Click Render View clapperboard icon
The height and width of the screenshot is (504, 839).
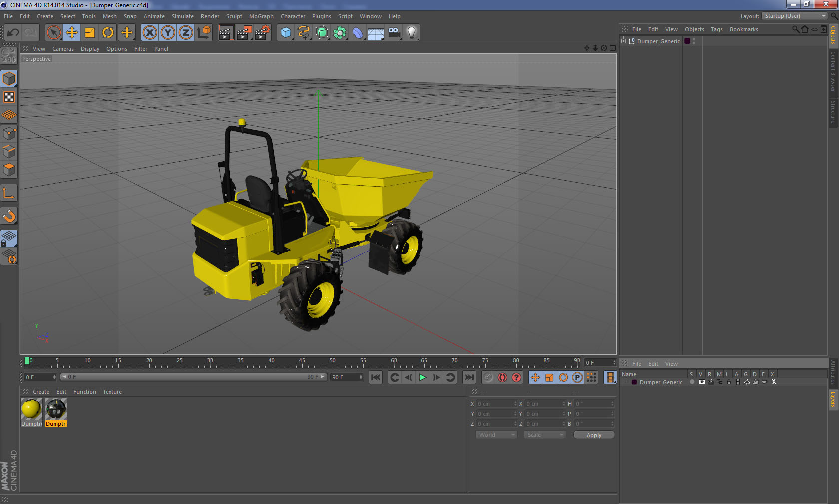click(x=226, y=33)
